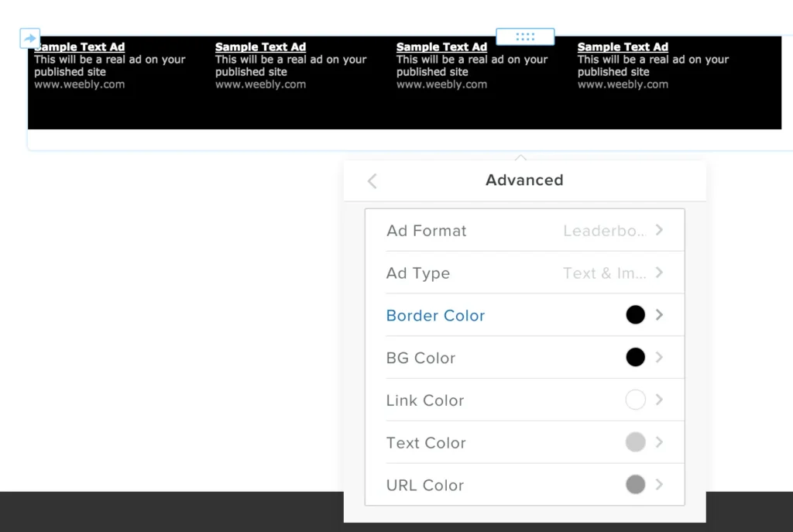Open the Ad Type setting row
793x532 pixels.
coord(525,273)
